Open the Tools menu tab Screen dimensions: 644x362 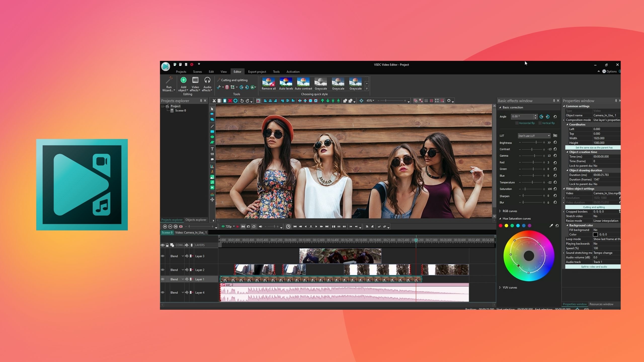pyautogui.click(x=276, y=72)
